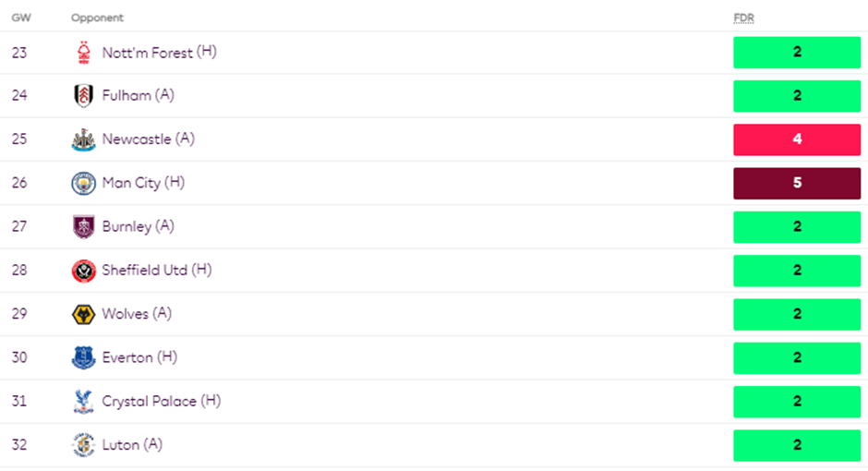Click the Luton (A) opponent text
The width and height of the screenshot is (868, 471).
point(132,445)
